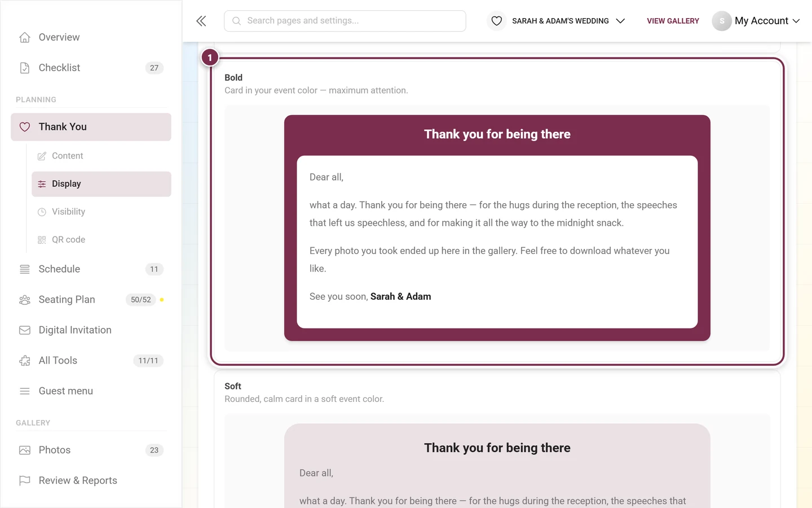Image resolution: width=812 pixels, height=508 pixels.
Task: Open the Guest menu page
Action: coord(91,391)
